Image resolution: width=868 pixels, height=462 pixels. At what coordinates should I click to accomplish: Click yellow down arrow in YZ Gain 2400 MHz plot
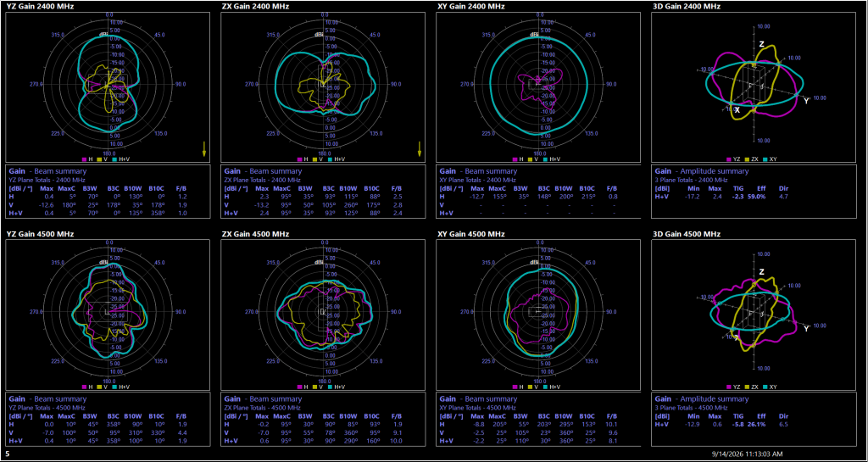203,149
